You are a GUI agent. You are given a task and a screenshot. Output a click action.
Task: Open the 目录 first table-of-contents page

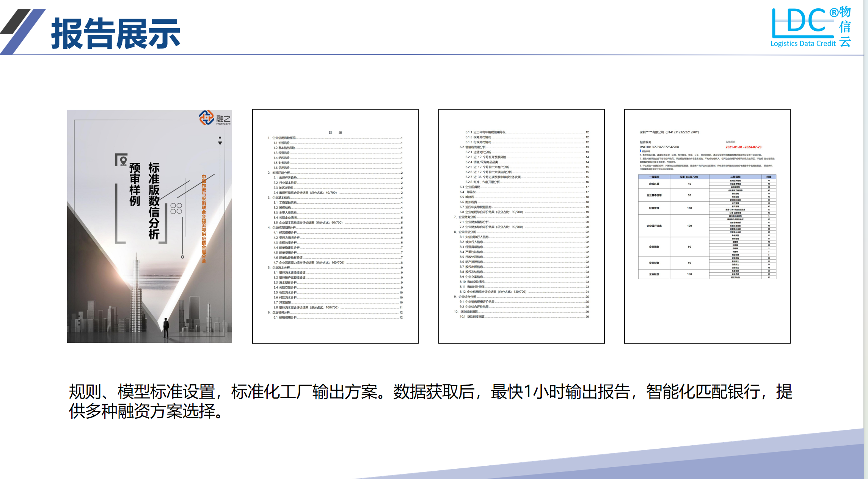335,226
